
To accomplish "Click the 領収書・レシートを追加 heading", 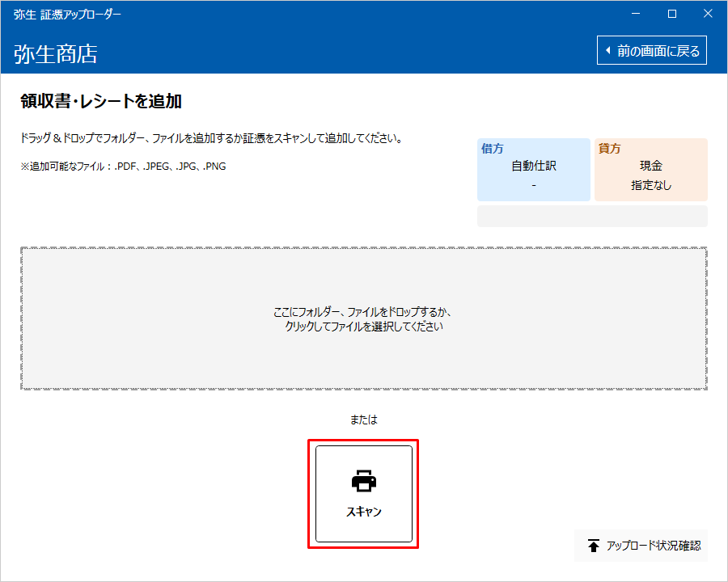I will point(101,101).
